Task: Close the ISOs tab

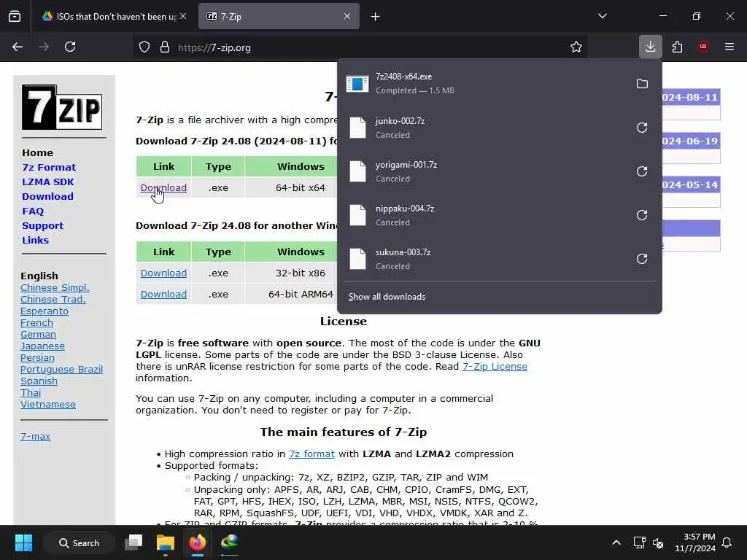Action: tap(183, 17)
